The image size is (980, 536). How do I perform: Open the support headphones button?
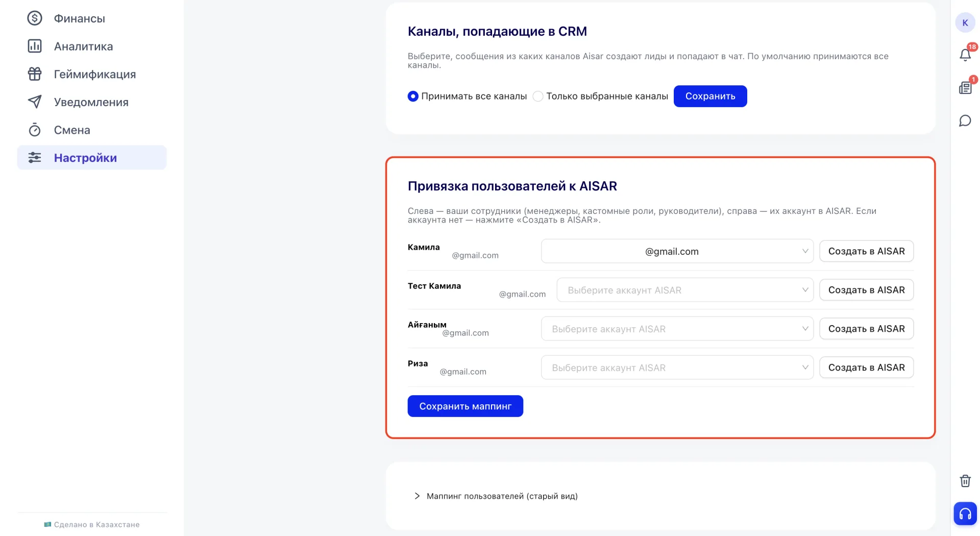965,514
